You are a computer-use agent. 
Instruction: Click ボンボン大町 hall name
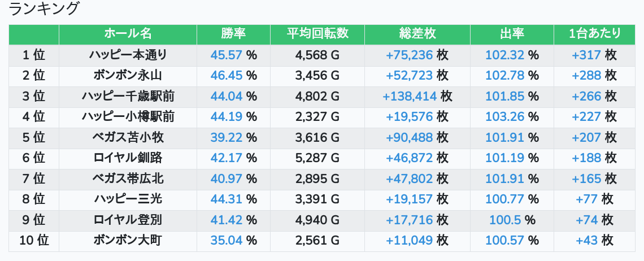point(128,241)
